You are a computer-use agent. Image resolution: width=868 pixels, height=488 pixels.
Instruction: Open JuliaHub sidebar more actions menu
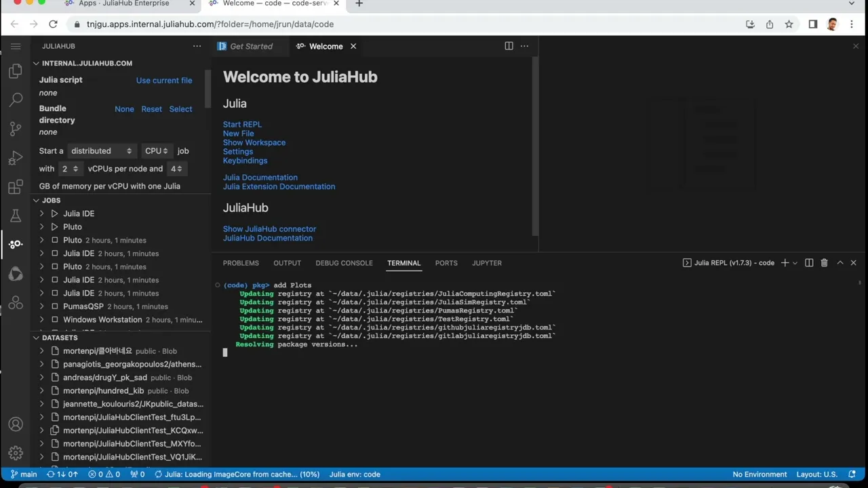pyautogui.click(x=197, y=46)
